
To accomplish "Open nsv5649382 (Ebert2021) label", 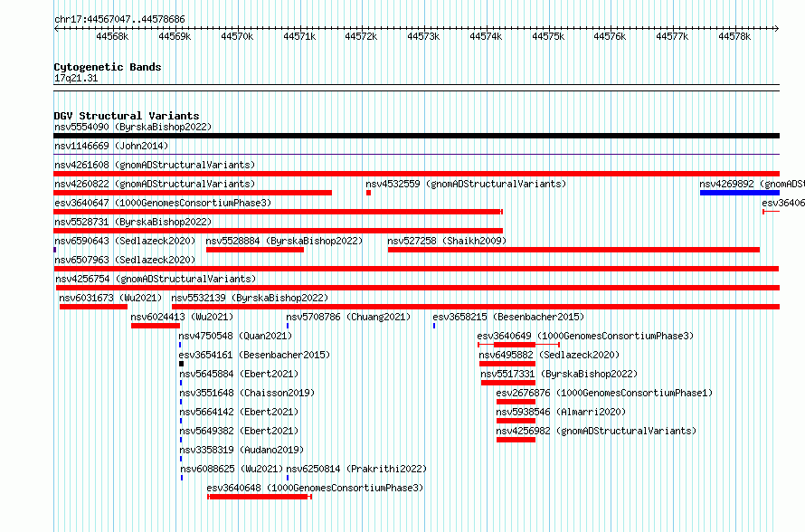I will tap(239, 431).
